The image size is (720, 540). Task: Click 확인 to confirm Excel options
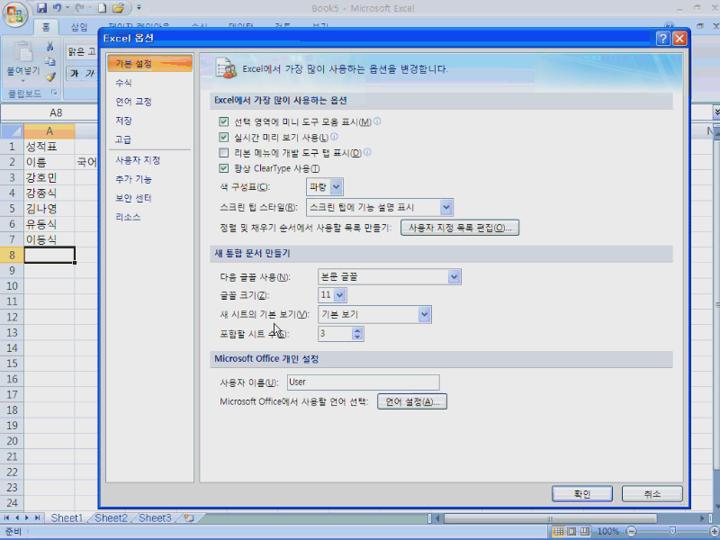582,494
